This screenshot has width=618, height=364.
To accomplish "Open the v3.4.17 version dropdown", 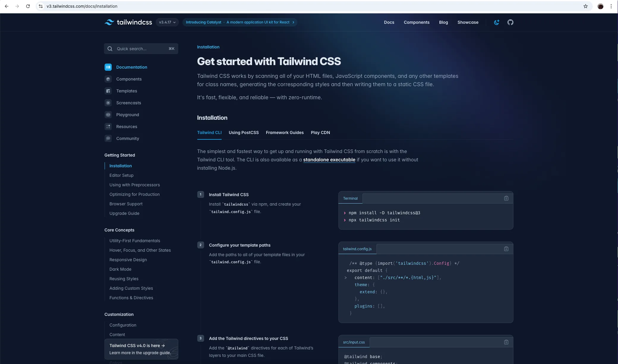I will pos(167,22).
